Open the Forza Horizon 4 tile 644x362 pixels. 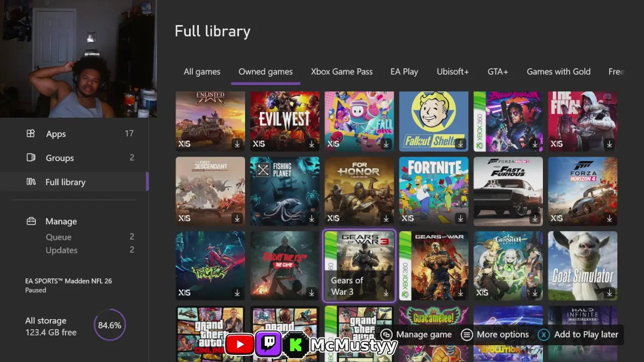[583, 191]
